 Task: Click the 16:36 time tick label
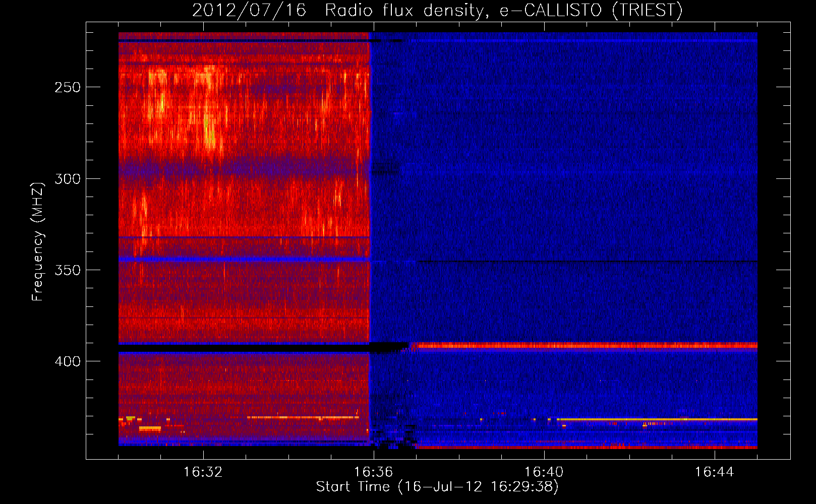pos(373,472)
